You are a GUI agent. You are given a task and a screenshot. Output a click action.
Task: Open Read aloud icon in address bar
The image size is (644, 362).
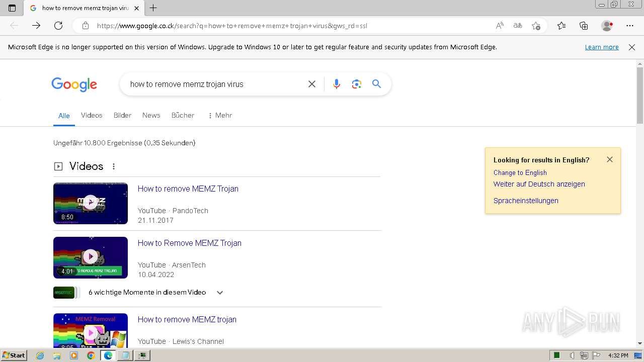(500, 26)
